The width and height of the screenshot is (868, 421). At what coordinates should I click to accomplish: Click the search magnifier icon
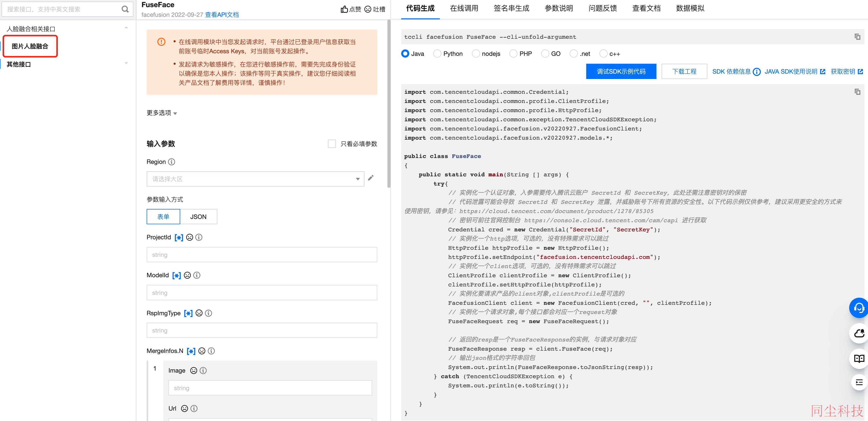[x=125, y=9]
